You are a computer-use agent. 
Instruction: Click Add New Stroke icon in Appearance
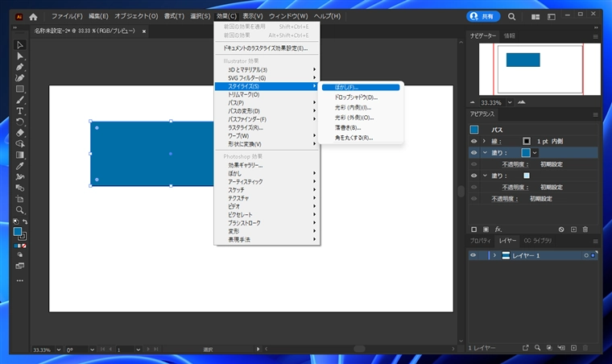point(473,230)
